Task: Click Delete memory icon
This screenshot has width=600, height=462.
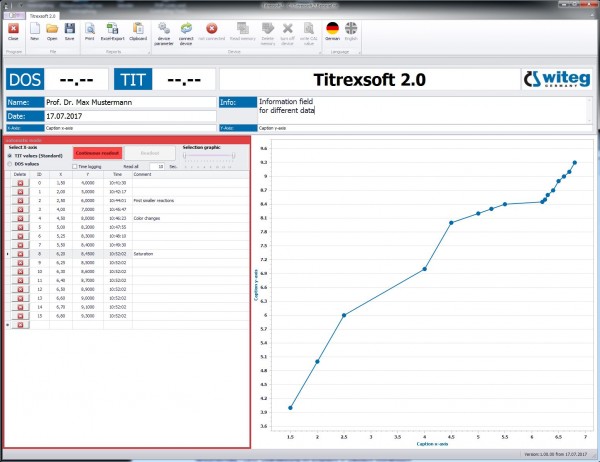Action: [268, 29]
